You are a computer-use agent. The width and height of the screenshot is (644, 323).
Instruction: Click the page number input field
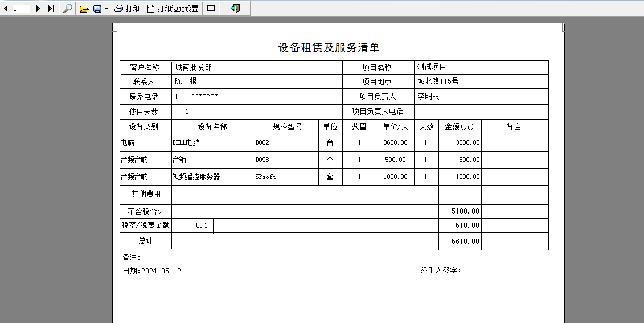coord(21,9)
